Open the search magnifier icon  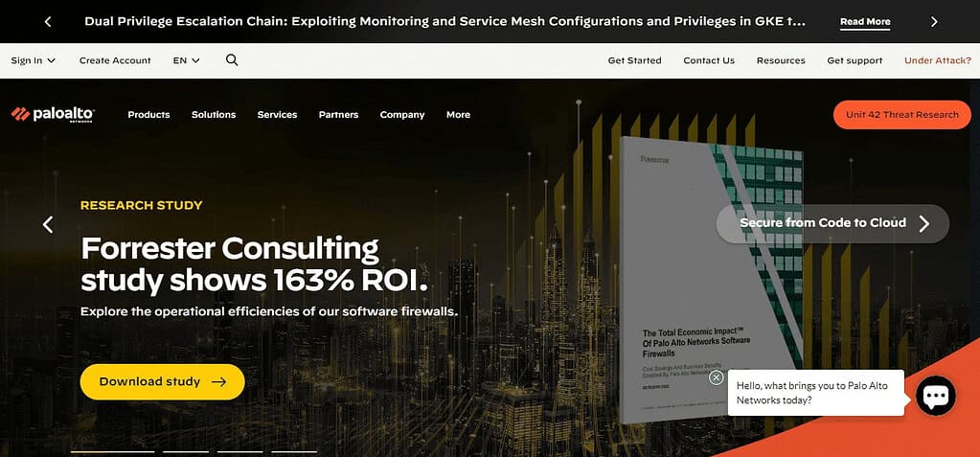232,60
